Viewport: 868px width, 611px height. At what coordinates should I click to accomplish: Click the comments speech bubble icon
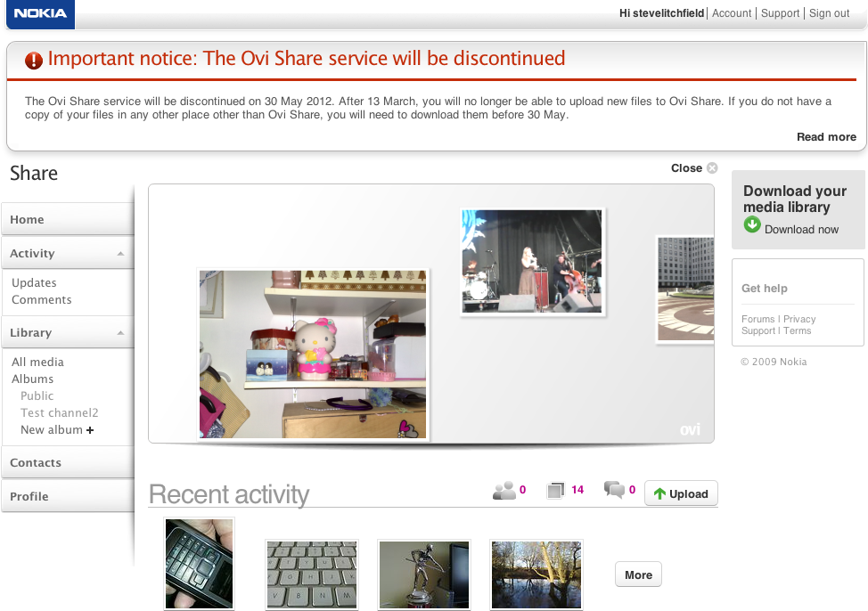coord(615,489)
